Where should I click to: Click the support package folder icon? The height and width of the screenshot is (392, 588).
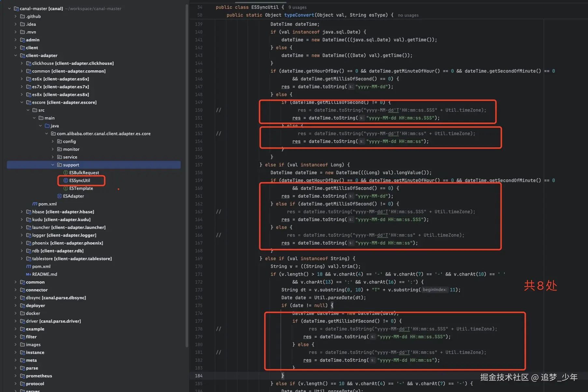(x=60, y=165)
